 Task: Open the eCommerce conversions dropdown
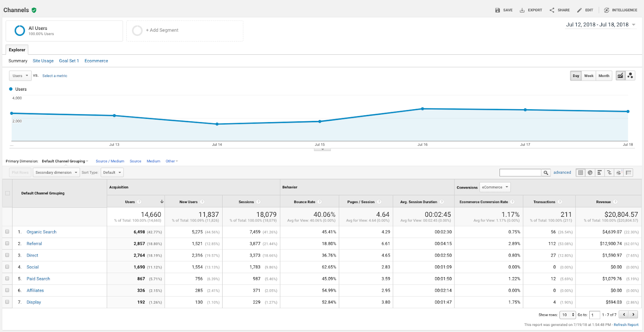pos(495,187)
